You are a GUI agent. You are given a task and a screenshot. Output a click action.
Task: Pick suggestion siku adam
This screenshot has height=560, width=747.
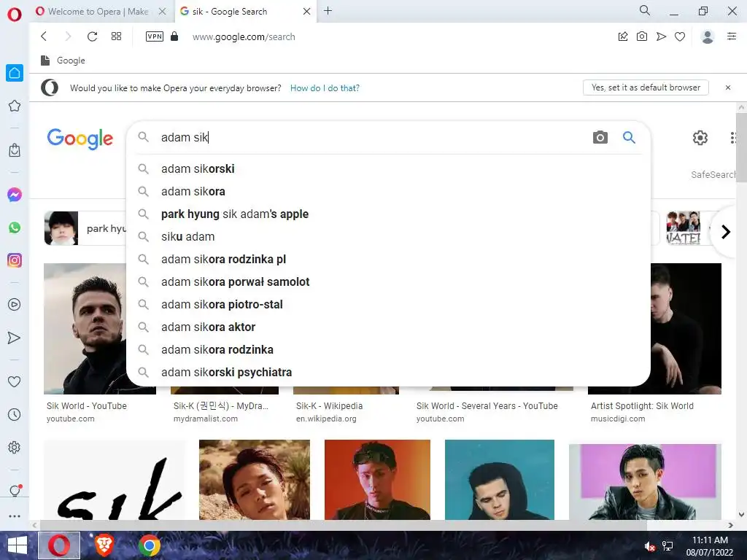click(x=388, y=237)
